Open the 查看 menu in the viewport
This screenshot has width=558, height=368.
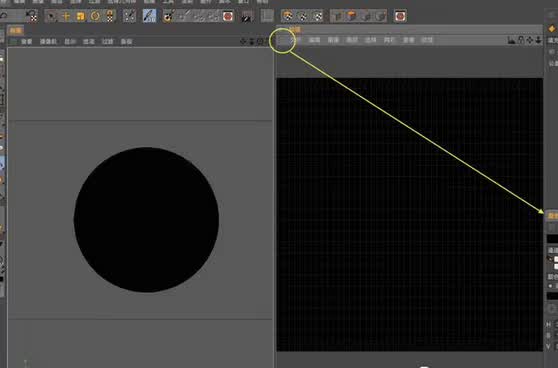26,42
